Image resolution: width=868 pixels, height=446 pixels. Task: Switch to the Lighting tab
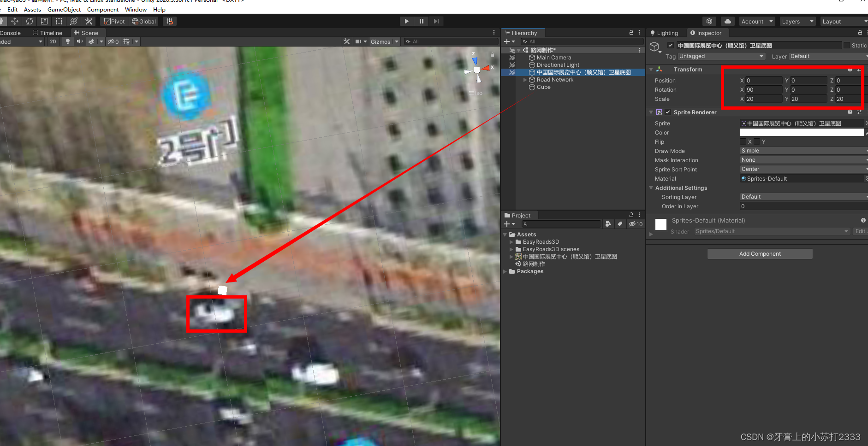664,33
